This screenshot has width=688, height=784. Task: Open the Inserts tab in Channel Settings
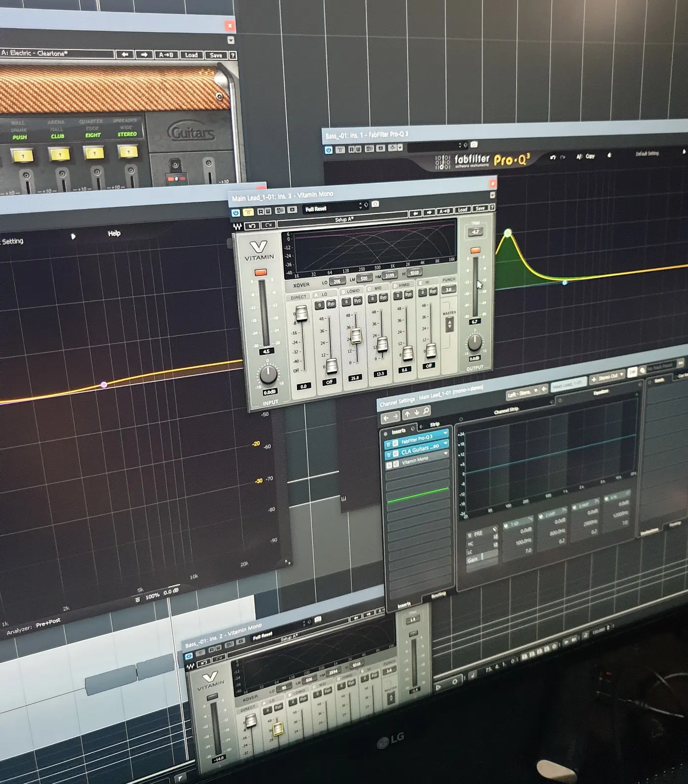[398, 431]
